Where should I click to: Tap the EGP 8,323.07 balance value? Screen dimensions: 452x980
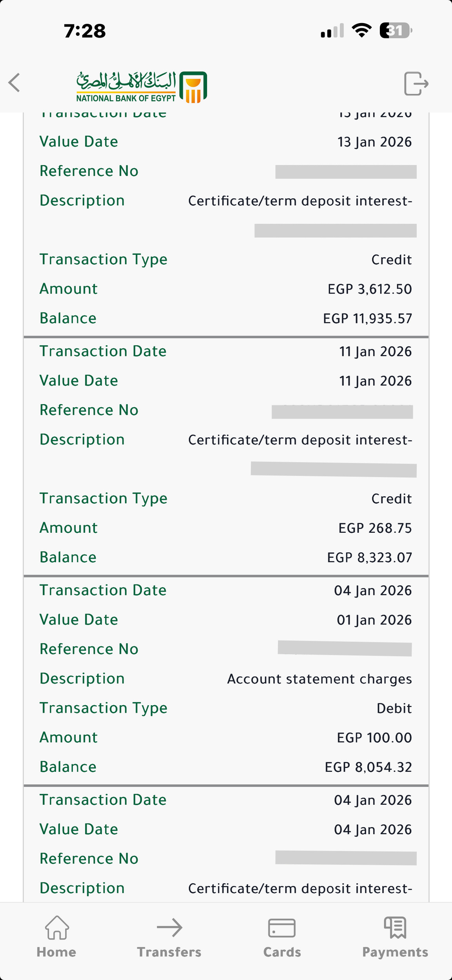point(369,557)
